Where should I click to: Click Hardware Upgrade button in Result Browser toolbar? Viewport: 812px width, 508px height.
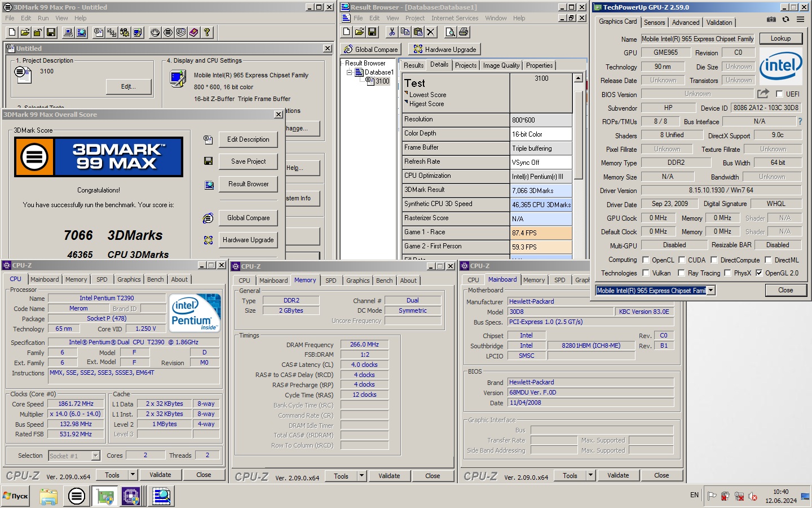[x=445, y=49]
